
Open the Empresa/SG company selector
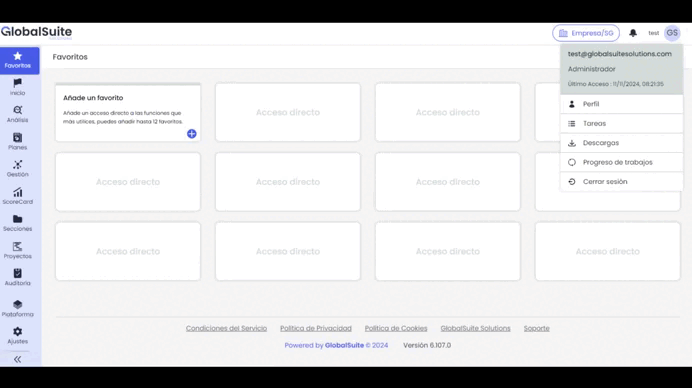586,33
